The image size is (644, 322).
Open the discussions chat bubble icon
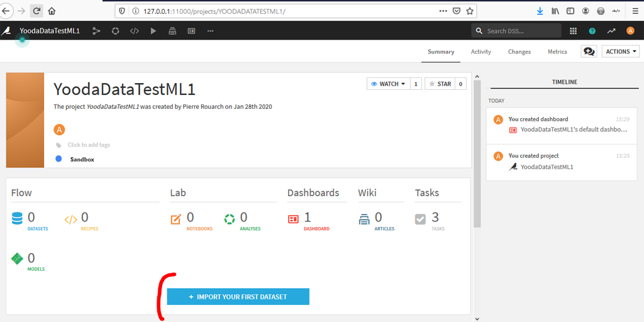(x=589, y=52)
